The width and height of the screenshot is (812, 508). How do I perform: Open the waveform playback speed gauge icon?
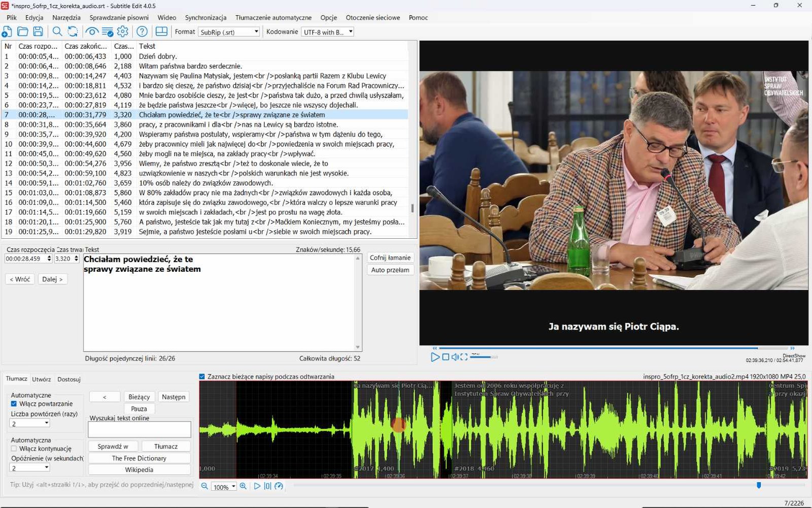pos(279,486)
